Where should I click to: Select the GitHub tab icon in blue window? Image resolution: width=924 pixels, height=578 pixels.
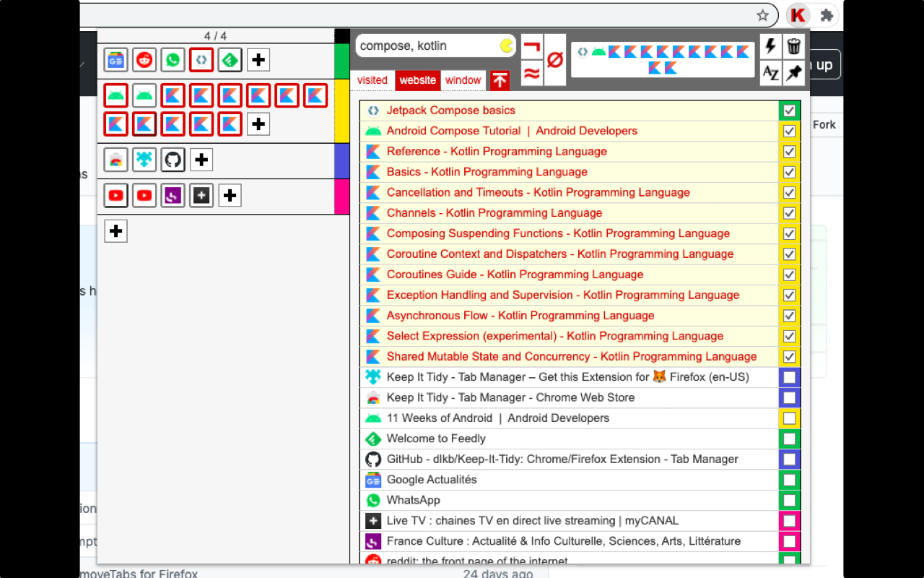coord(173,160)
